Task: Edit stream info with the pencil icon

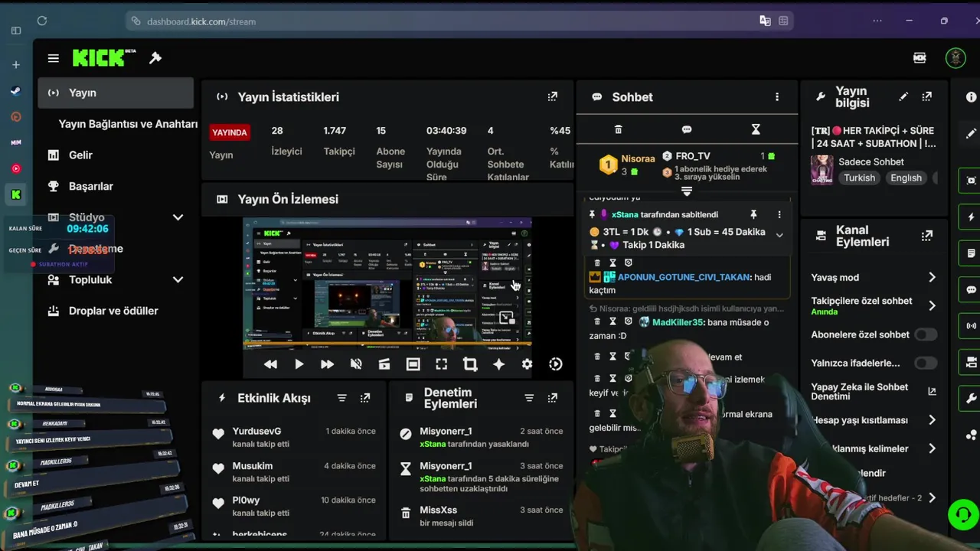Action: 903,96
